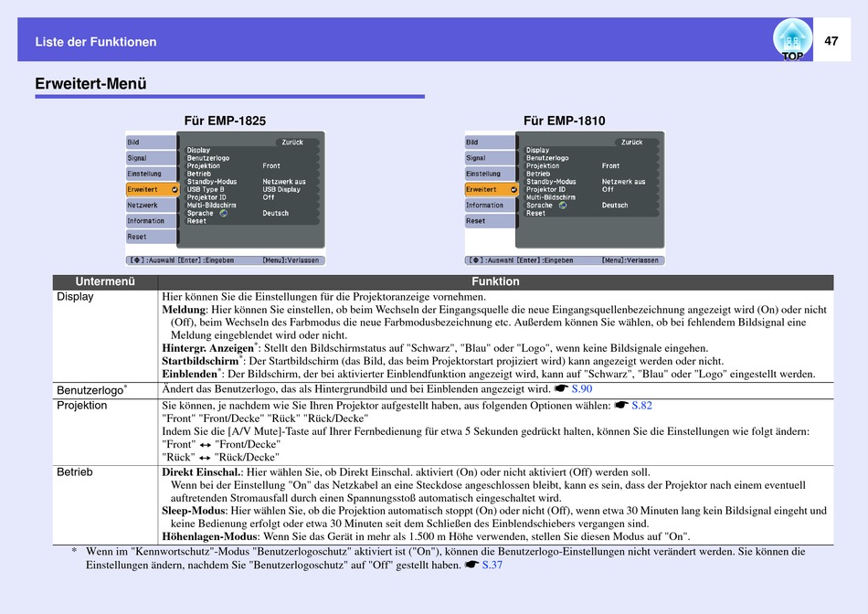
Task: Select Netzwerk tab in EMP-1825 menu
Action: pyautogui.click(x=151, y=205)
